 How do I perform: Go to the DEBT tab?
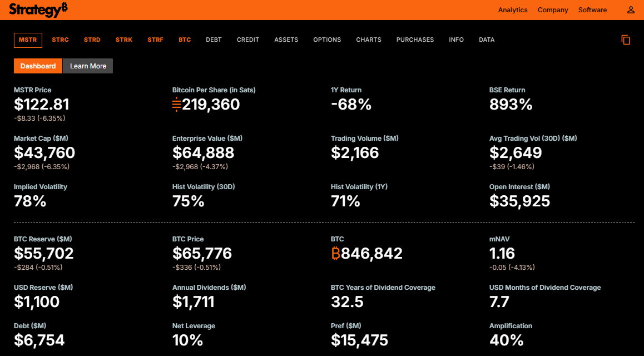point(214,40)
